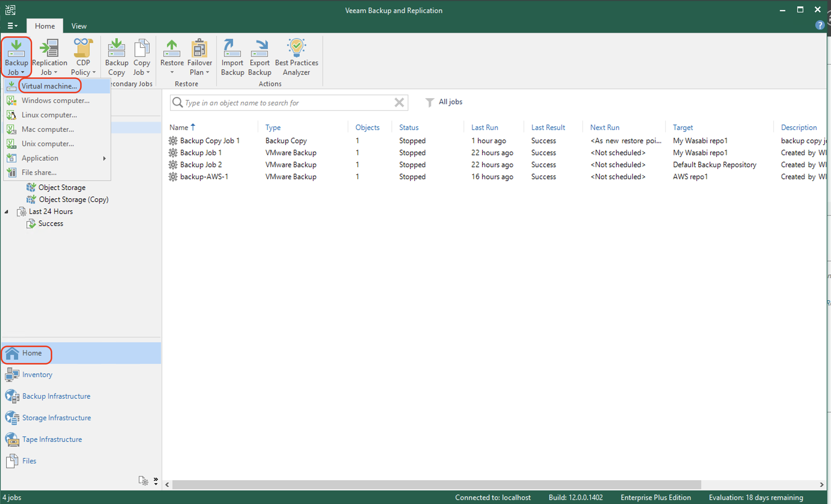831x504 pixels.
Task: Show more navigation buttons chevron
Action: (156, 481)
